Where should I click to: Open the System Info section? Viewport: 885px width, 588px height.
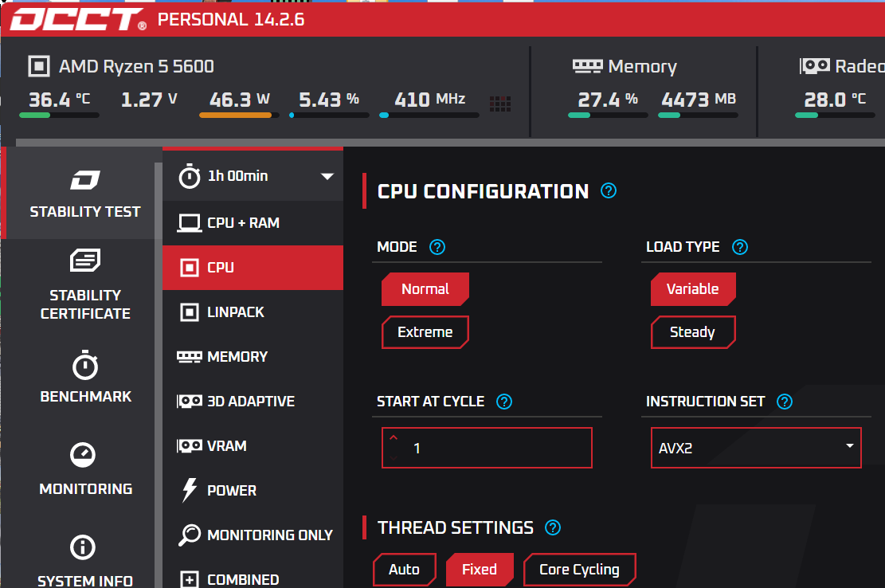[x=84, y=560]
